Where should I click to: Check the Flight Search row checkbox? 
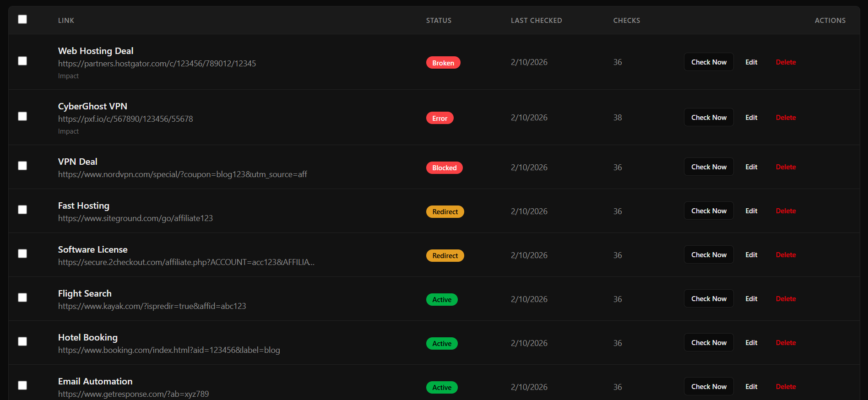[22, 297]
